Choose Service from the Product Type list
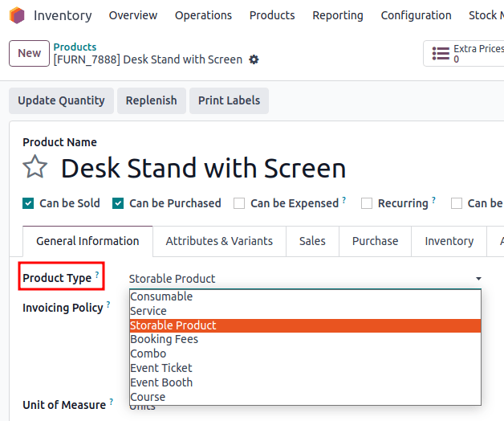 coord(305,311)
